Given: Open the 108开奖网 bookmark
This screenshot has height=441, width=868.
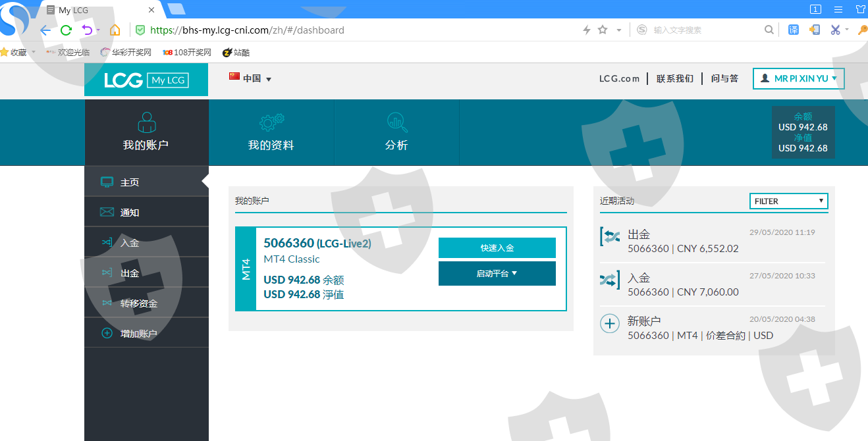Looking at the screenshot, I should click(x=187, y=52).
